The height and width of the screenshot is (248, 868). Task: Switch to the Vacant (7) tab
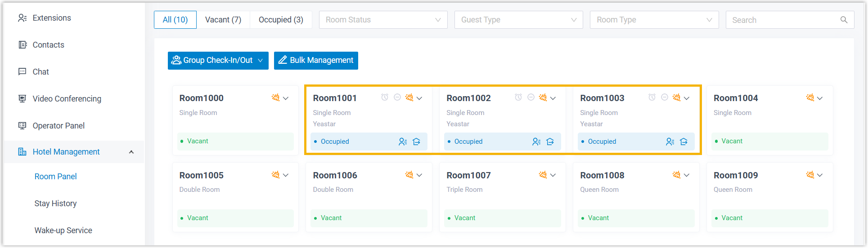223,20
